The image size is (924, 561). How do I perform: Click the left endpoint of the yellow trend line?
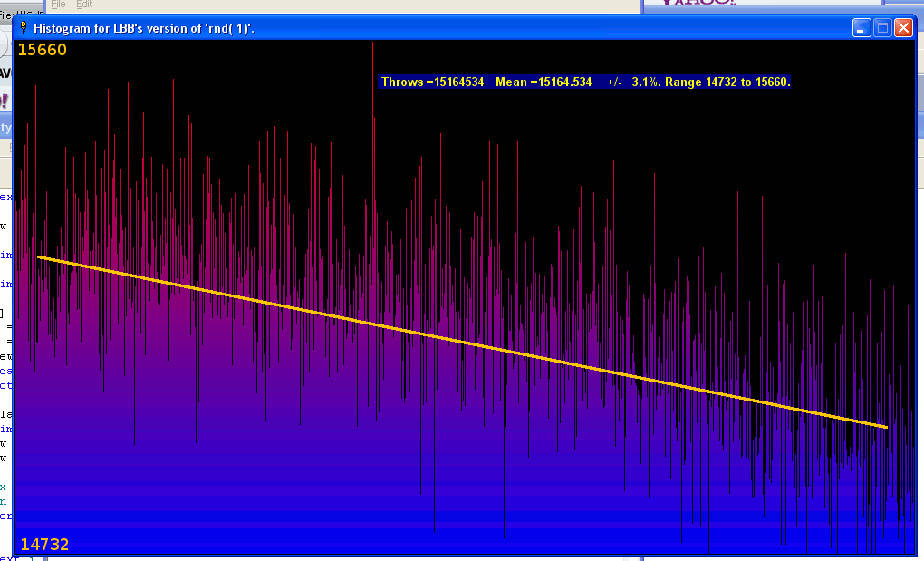coord(39,257)
